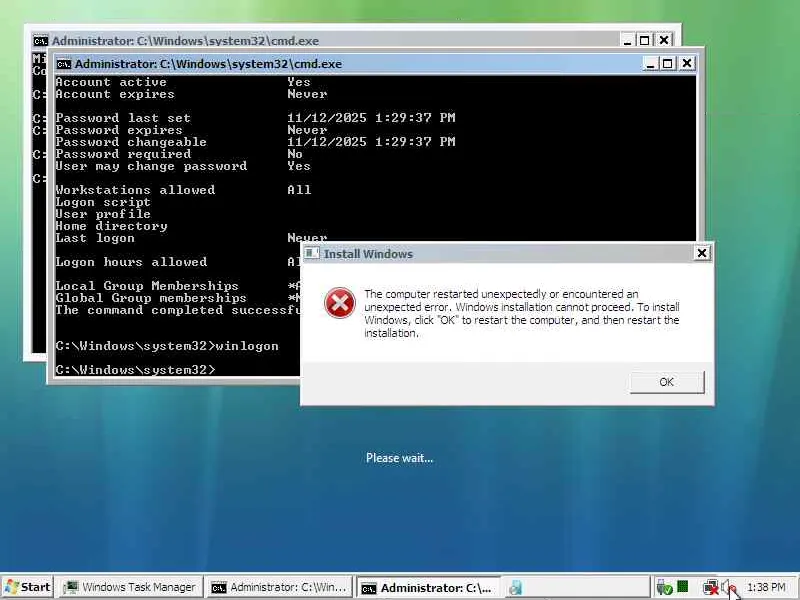800x600 pixels.
Task: Click the 'Please wait...' text
Action: 399,458
